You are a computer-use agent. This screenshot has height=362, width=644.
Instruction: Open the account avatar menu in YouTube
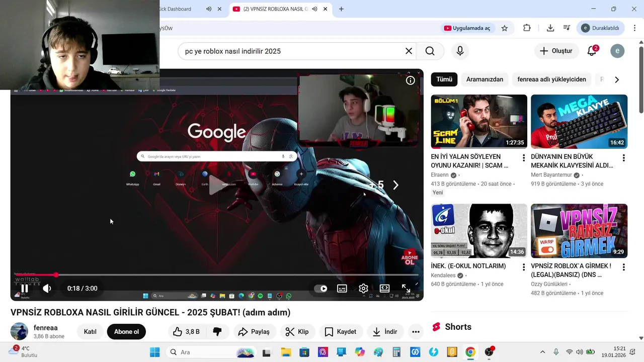[x=617, y=51]
